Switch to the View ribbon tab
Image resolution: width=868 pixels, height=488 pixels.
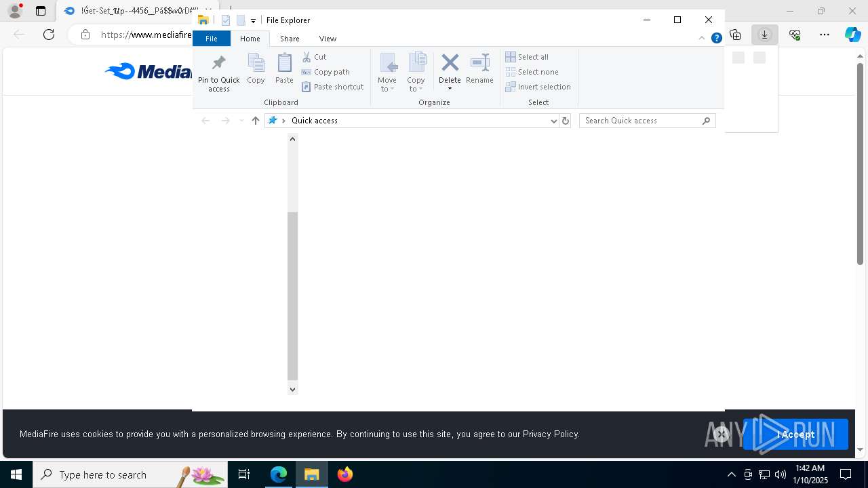[328, 39]
